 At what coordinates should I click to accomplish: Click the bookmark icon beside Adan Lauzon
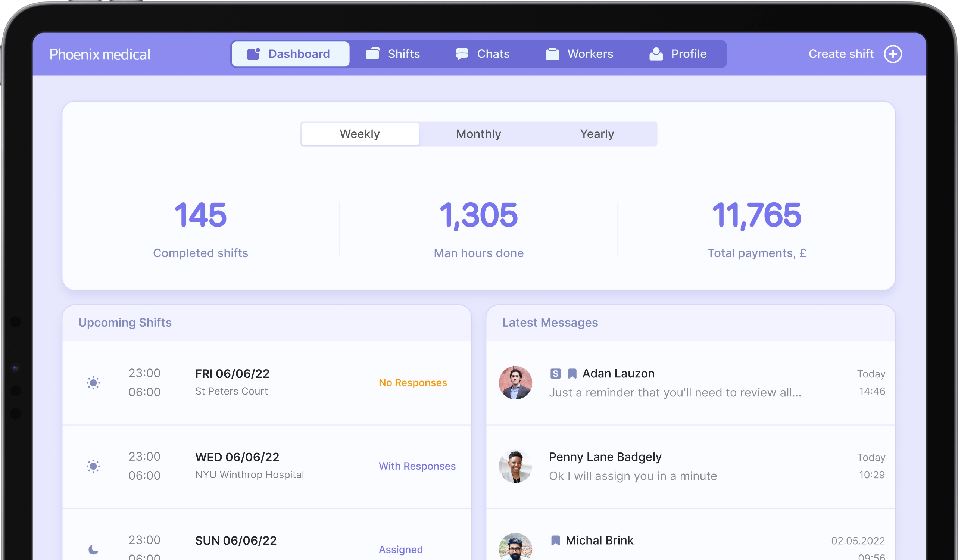click(x=572, y=373)
